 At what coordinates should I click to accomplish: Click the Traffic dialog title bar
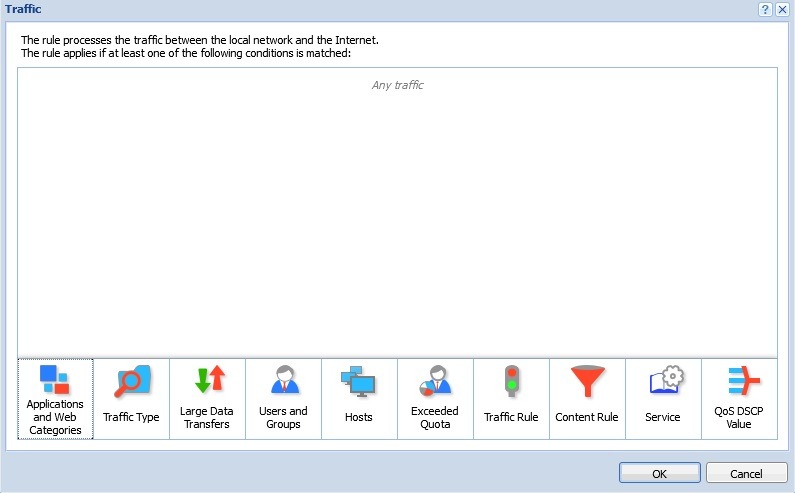point(300,9)
